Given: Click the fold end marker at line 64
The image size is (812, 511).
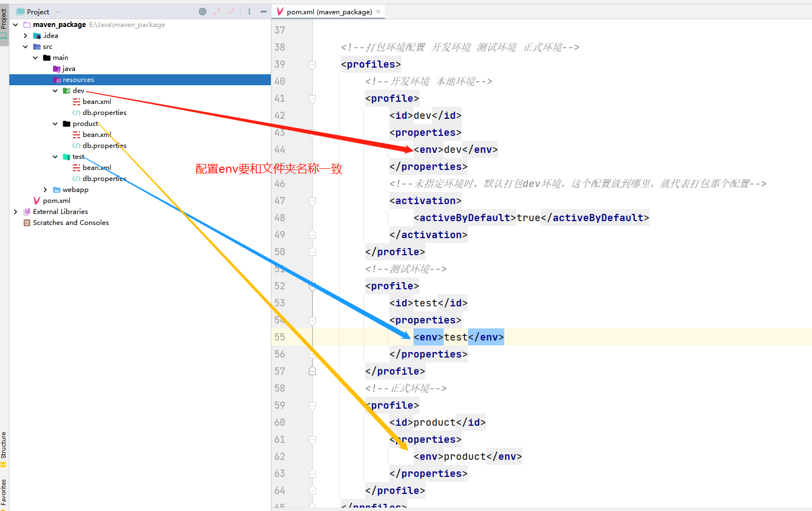Looking at the screenshot, I should click(312, 491).
